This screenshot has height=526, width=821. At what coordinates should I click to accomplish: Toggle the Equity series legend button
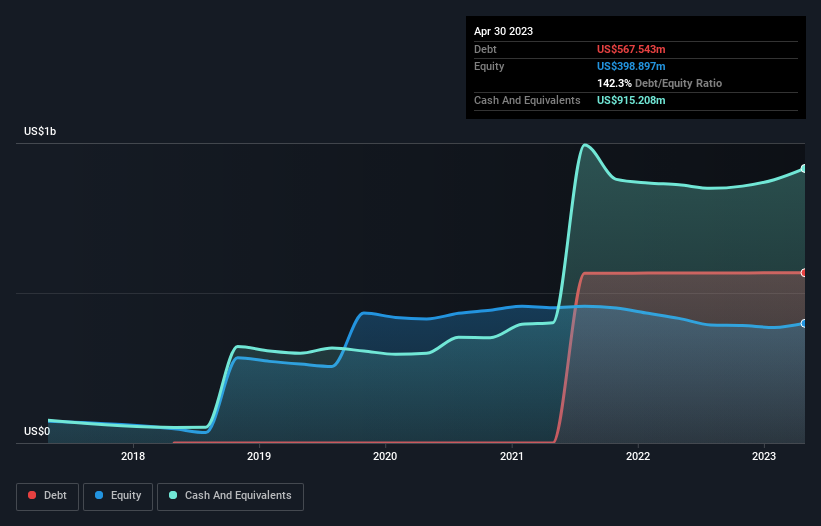(x=118, y=497)
